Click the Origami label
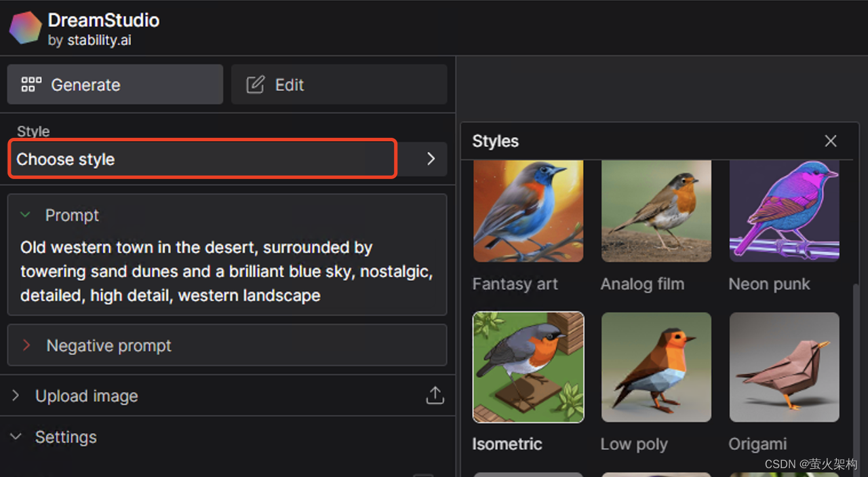The height and width of the screenshot is (477, 868). [x=757, y=444]
